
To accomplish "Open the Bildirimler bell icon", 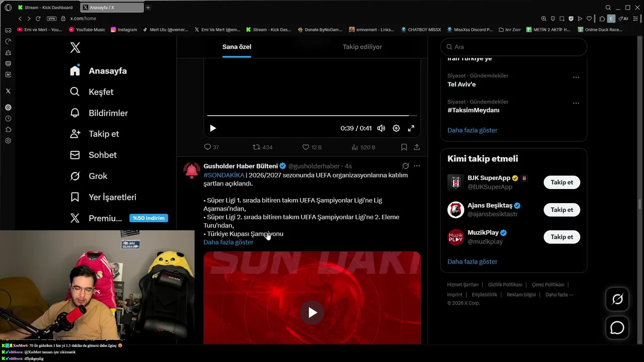I will tap(75, 113).
